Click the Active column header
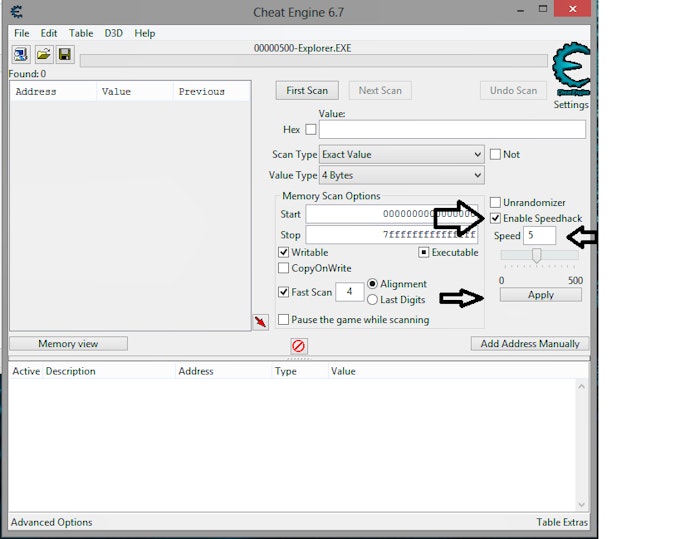The image size is (680, 539). [x=26, y=371]
